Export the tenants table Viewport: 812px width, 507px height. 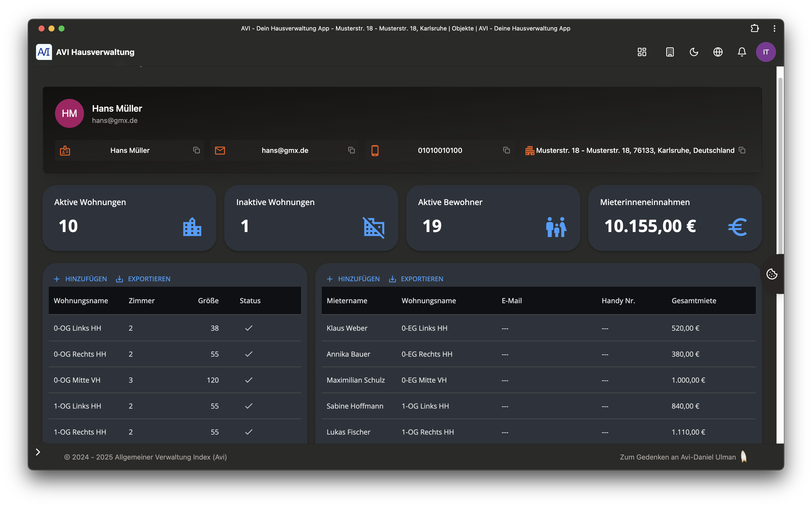(x=416, y=279)
